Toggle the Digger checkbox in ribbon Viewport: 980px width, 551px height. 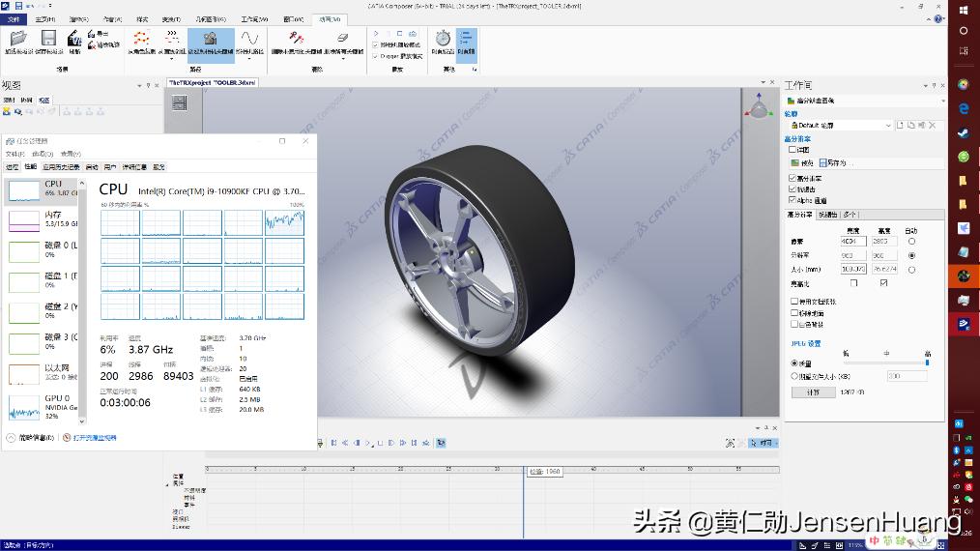click(376, 56)
